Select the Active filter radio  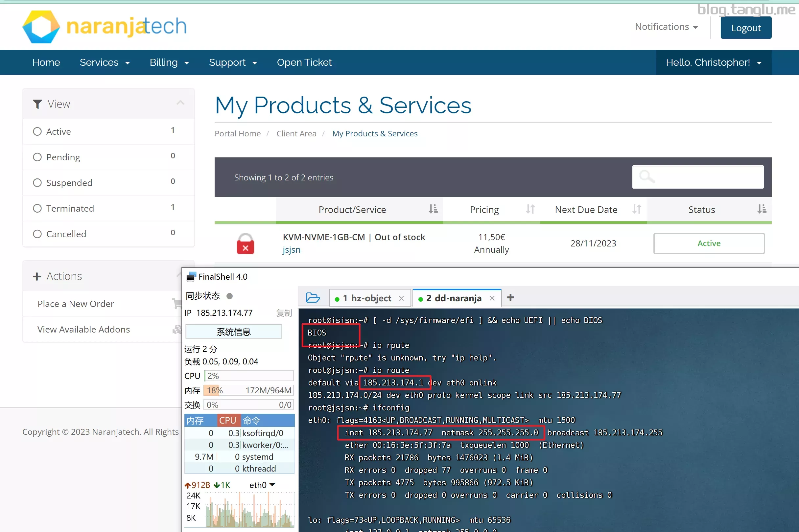click(37, 131)
